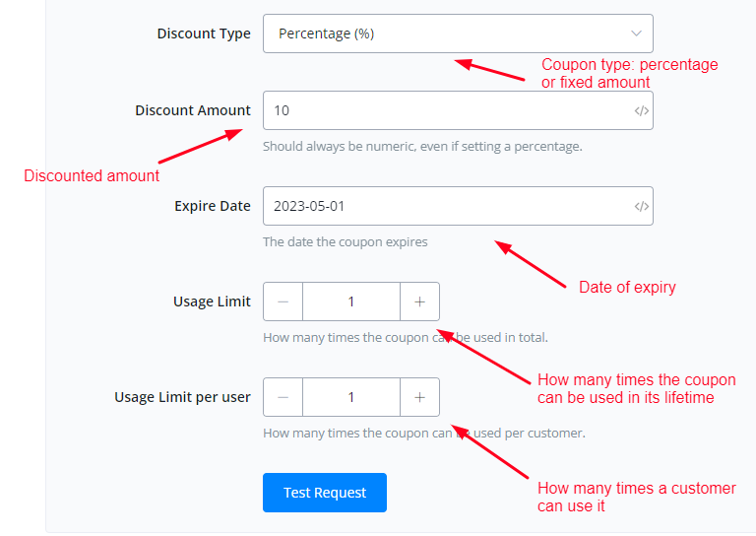Click 'The date the coupon expires' hint

[345, 242]
